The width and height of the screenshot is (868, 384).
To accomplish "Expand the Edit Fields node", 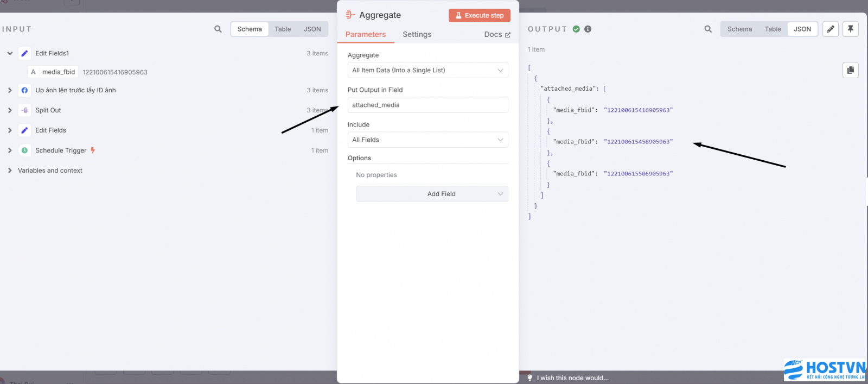I will click(10, 130).
